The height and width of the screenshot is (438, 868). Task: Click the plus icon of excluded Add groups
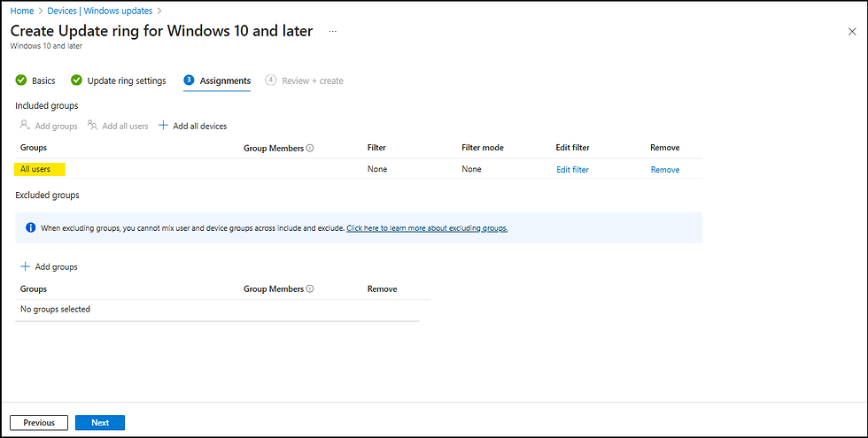(25, 266)
